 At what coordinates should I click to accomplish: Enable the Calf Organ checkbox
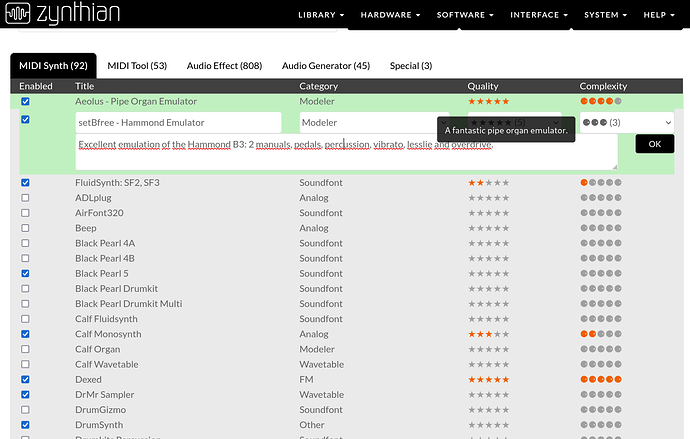click(26, 349)
